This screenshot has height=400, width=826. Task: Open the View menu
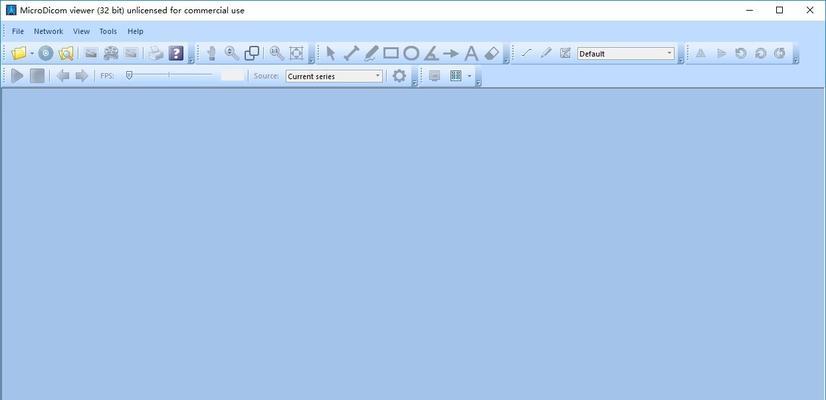click(81, 31)
